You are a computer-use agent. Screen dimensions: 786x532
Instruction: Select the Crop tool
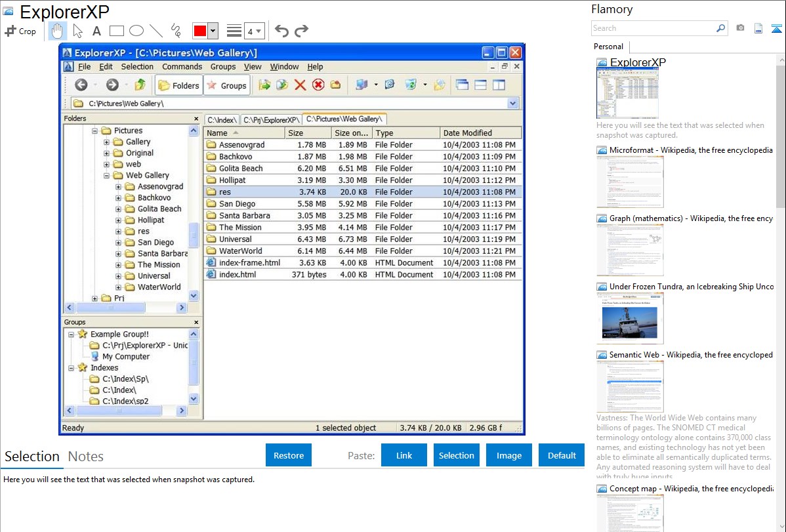[20, 31]
